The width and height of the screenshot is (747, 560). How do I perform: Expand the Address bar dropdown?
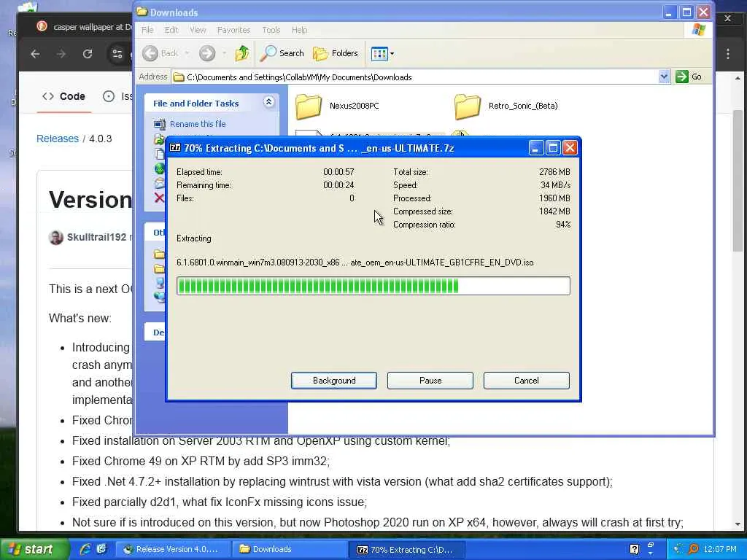point(664,77)
